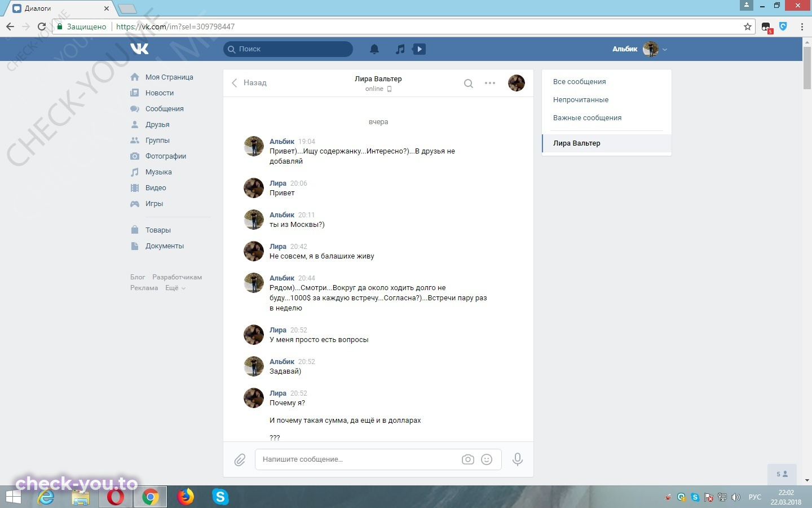Open the VK logo home link
The image size is (812, 508).
[x=139, y=49]
